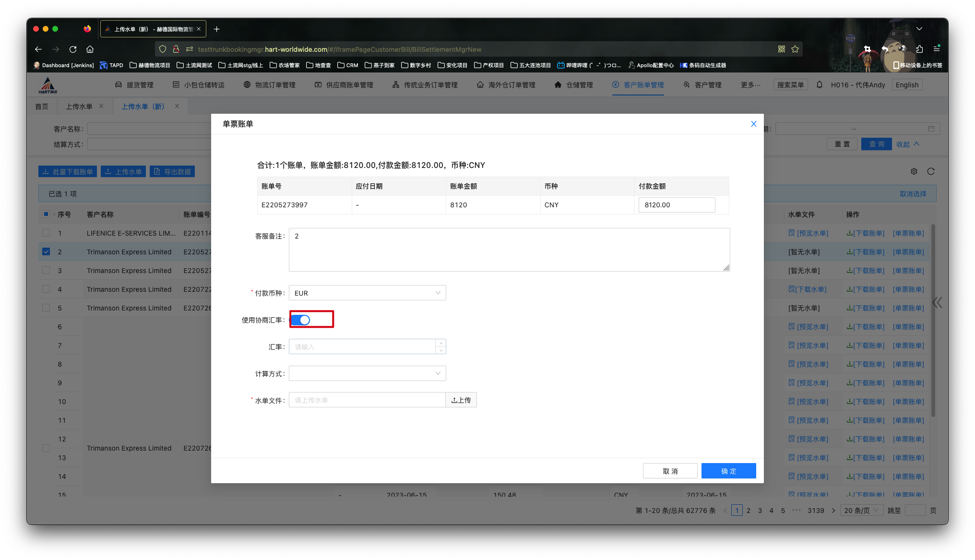Open the 付款币种 EUR dropdown
975x560 pixels.
367,293
